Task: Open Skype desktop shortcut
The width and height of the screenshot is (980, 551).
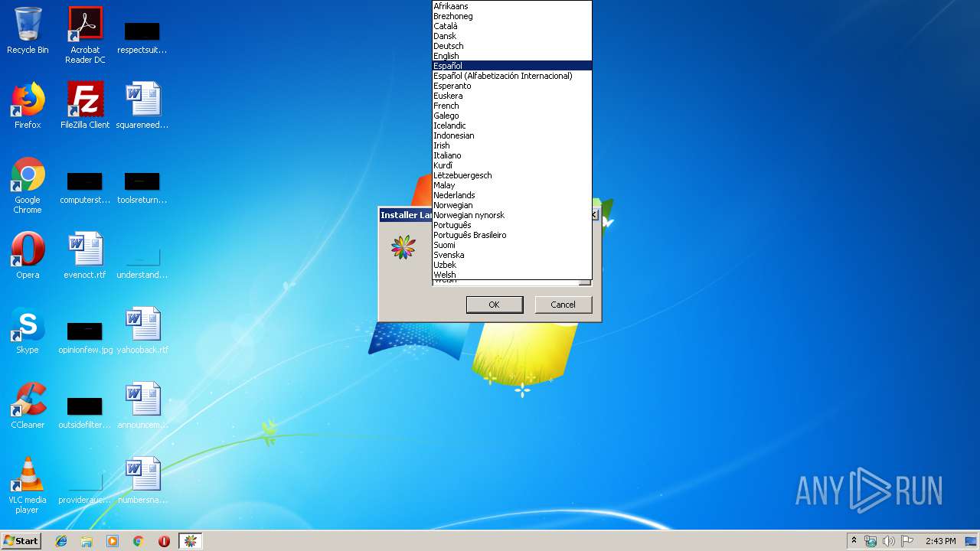Action: click(x=28, y=331)
